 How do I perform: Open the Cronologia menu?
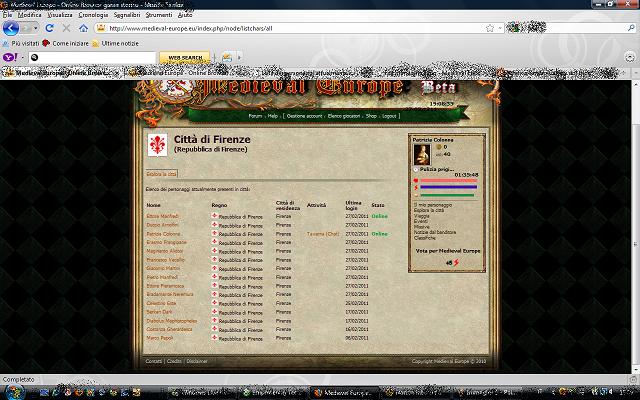click(93, 16)
